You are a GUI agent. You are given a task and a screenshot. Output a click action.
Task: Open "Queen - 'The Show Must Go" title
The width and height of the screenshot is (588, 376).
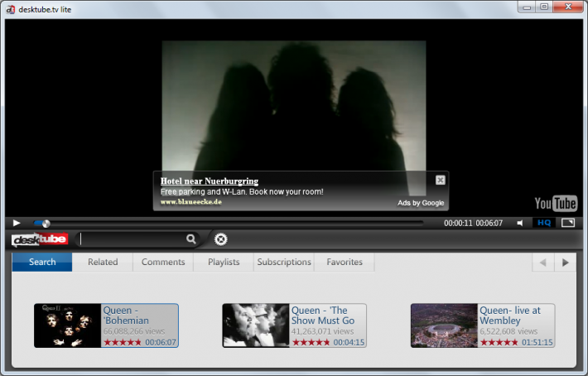[323, 316]
